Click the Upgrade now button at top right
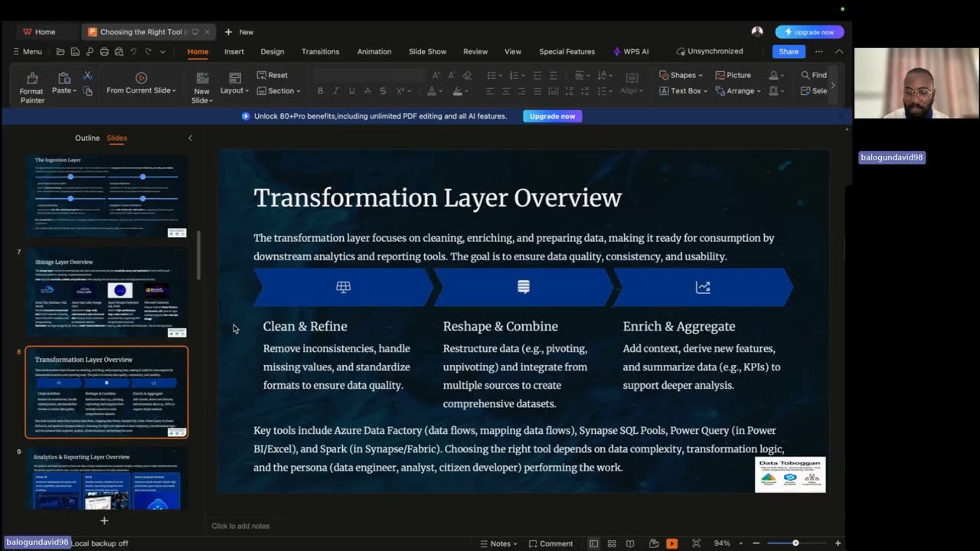The image size is (980, 551). tap(809, 32)
